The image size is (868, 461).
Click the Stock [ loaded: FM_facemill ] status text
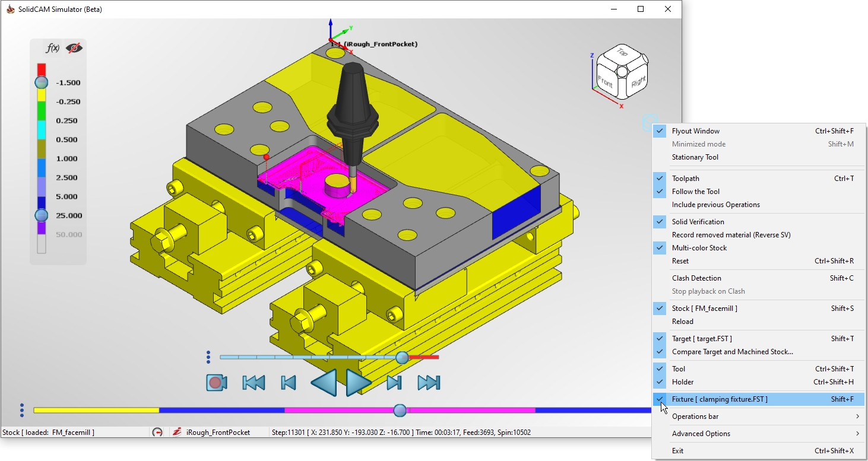click(x=49, y=433)
